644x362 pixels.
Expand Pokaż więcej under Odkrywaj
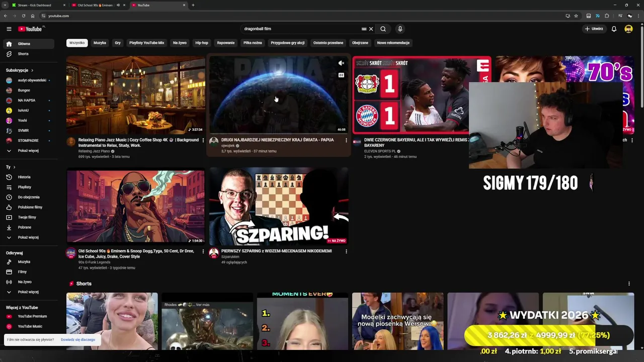click(x=29, y=292)
